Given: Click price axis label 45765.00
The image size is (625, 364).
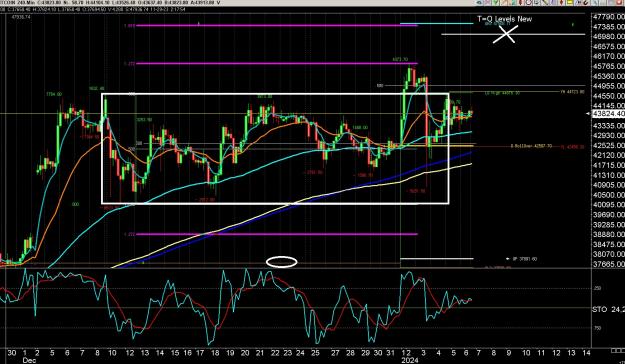Looking at the screenshot, I should (609, 66).
